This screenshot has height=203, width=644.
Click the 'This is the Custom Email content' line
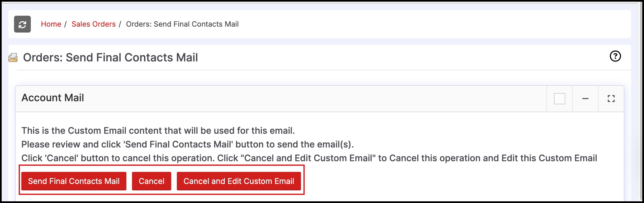coord(158,131)
